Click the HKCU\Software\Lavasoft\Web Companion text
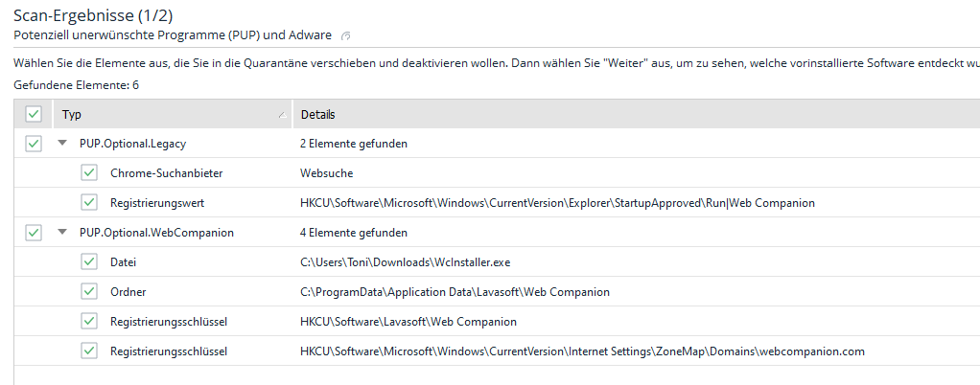The height and width of the screenshot is (385, 980). (408, 322)
